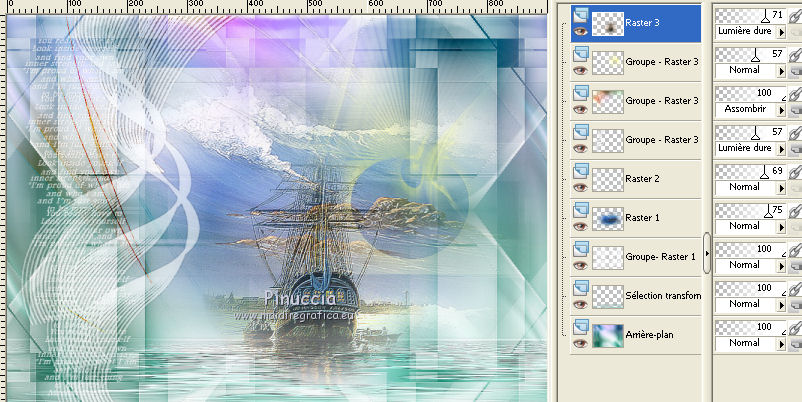Click layer icon of Lumière dure Groupe - Raster 3
The image size is (802, 402).
pyautogui.click(x=580, y=131)
